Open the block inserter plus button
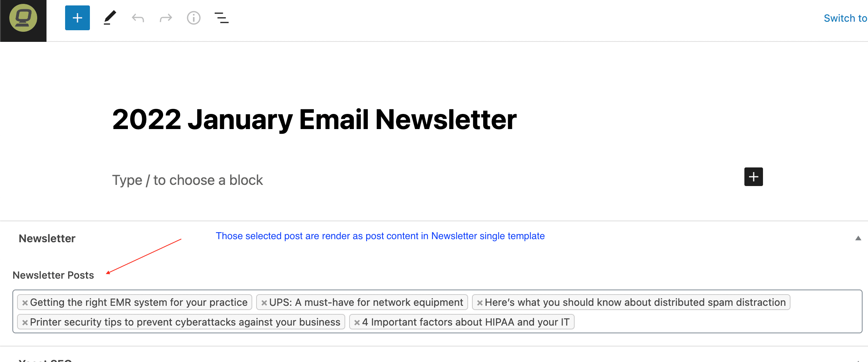The width and height of the screenshot is (868, 362). click(77, 18)
